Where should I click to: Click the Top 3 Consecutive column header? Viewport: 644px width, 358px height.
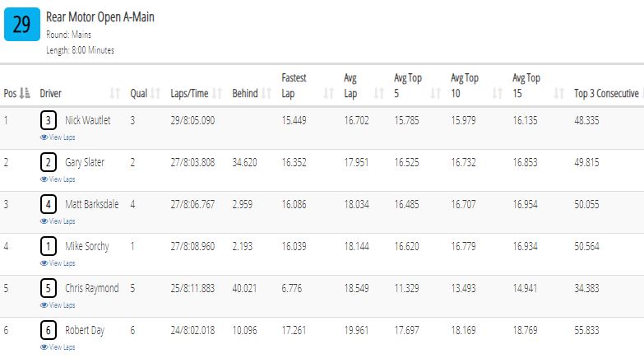(606, 94)
